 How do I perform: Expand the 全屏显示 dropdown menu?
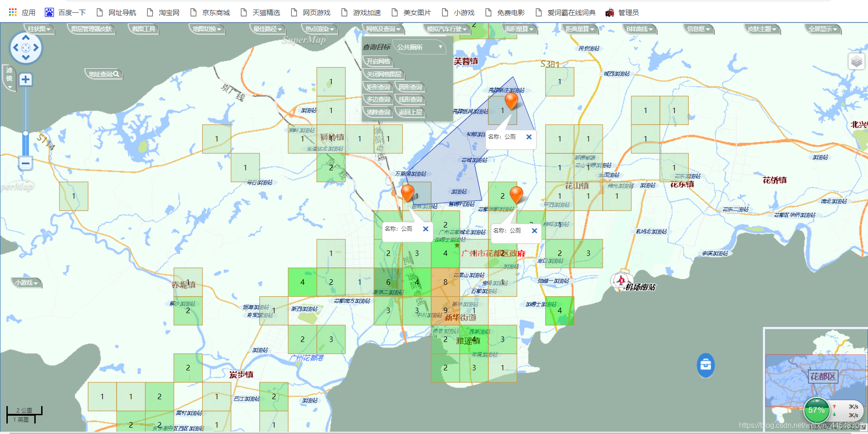pyautogui.click(x=823, y=29)
